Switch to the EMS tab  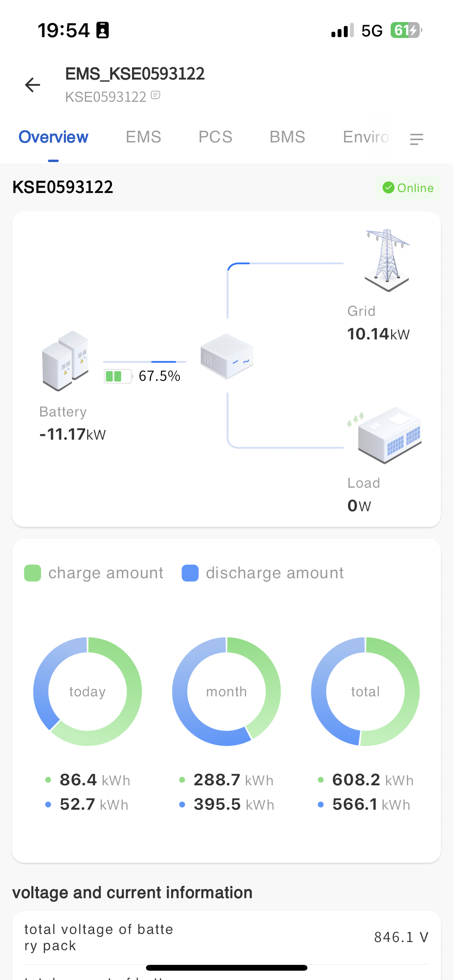(143, 137)
